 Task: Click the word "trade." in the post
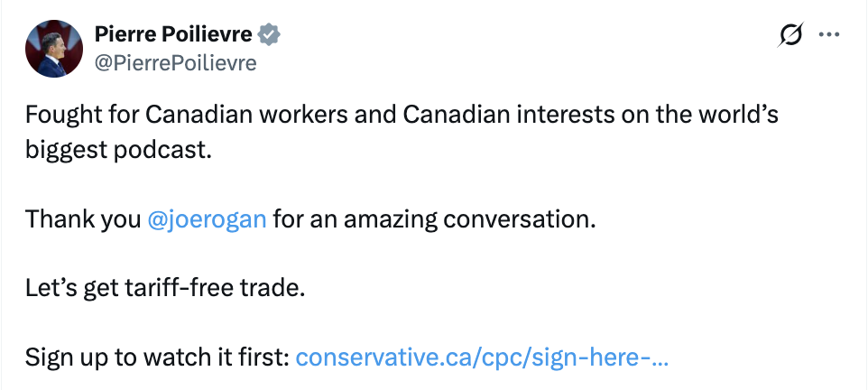[279, 289]
